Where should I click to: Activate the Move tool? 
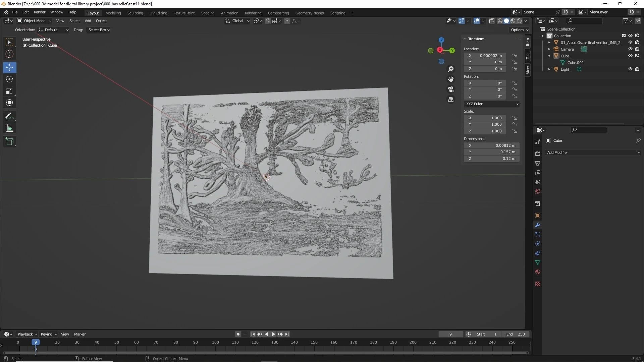(x=9, y=67)
